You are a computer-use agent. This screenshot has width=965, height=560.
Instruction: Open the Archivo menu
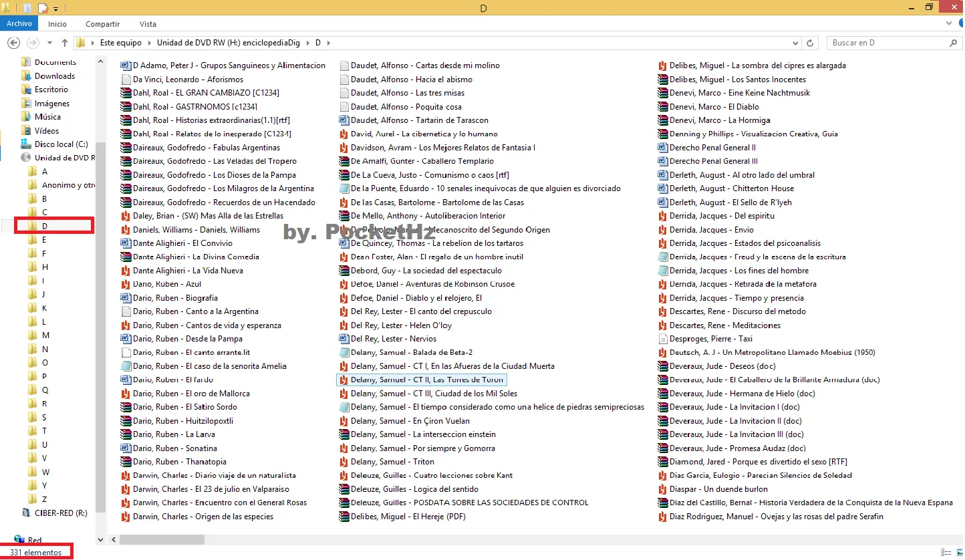click(19, 24)
